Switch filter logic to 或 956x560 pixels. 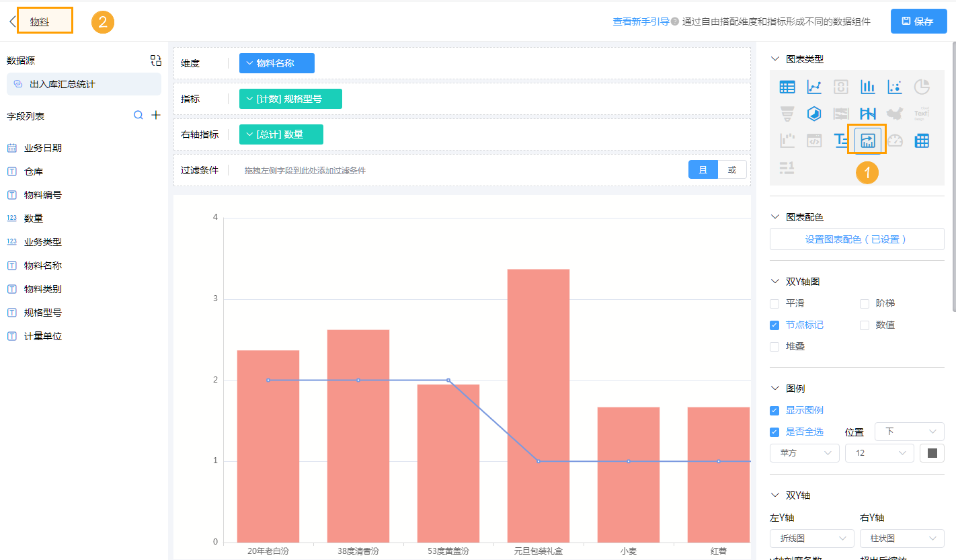click(x=732, y=170)
